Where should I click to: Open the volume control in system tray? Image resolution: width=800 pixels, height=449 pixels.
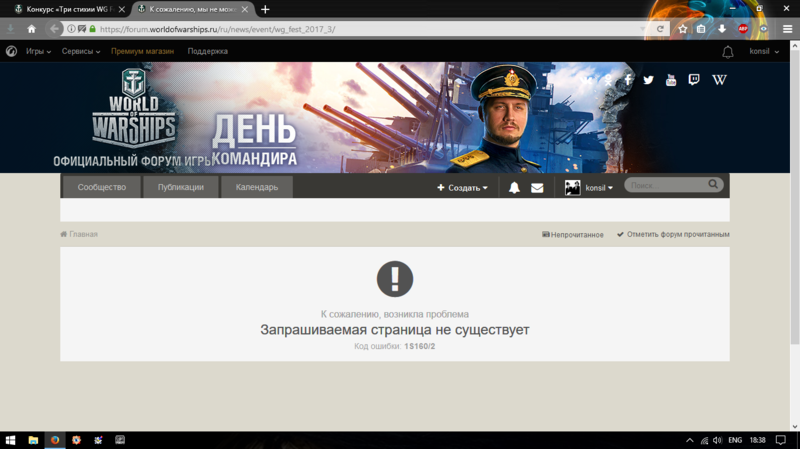pyautogui.click(x=718, y=440)
